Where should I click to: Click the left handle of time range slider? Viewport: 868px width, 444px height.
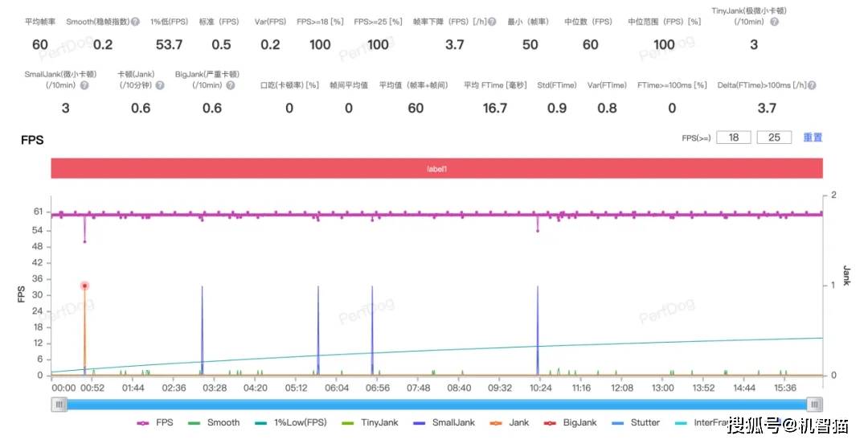tap(59, 405)
